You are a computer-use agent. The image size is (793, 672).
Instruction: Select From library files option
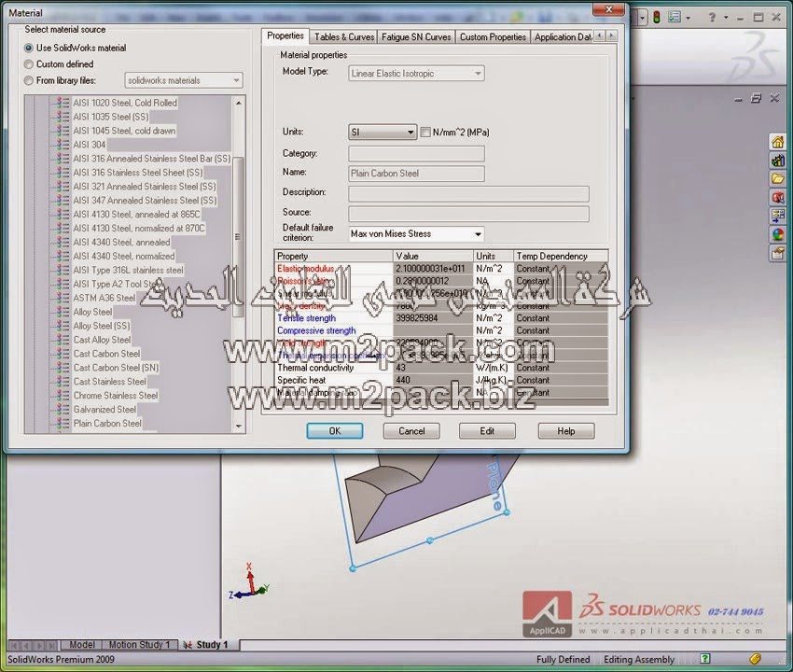click(x=29, y=80)
